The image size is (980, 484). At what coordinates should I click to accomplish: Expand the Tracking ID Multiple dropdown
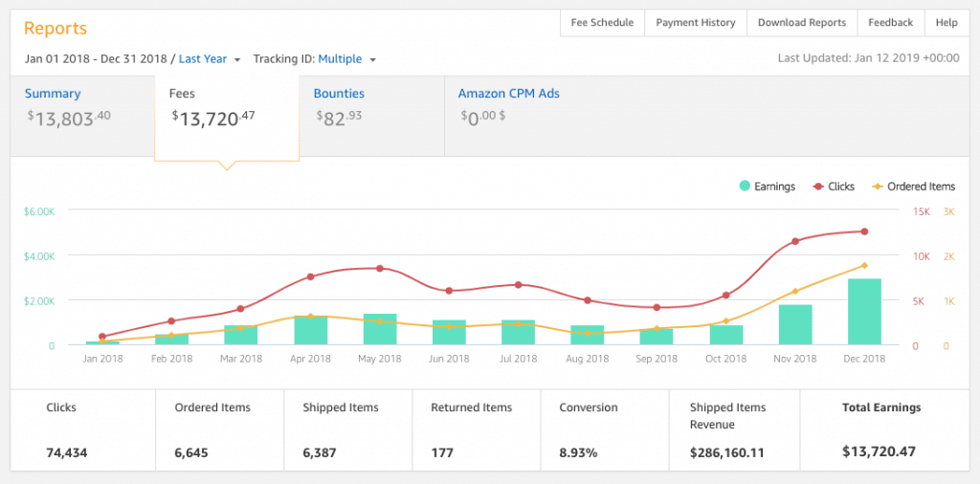346,59
